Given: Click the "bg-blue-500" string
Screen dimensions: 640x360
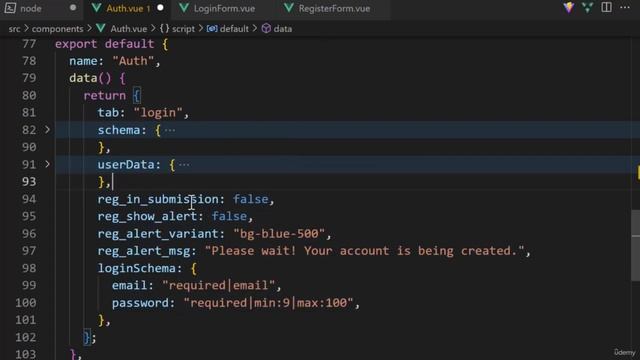Looking at the screenshot, I should click(279, 234).
